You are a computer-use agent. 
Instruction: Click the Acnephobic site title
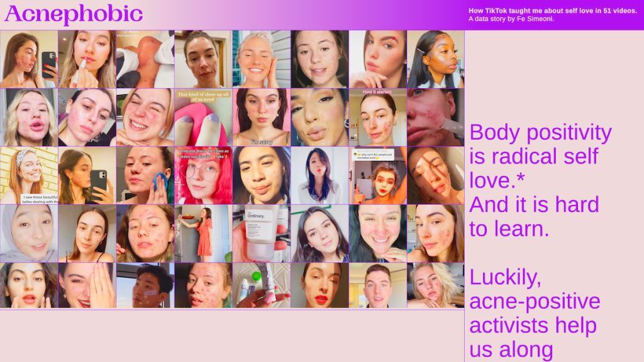coord(74,14)
